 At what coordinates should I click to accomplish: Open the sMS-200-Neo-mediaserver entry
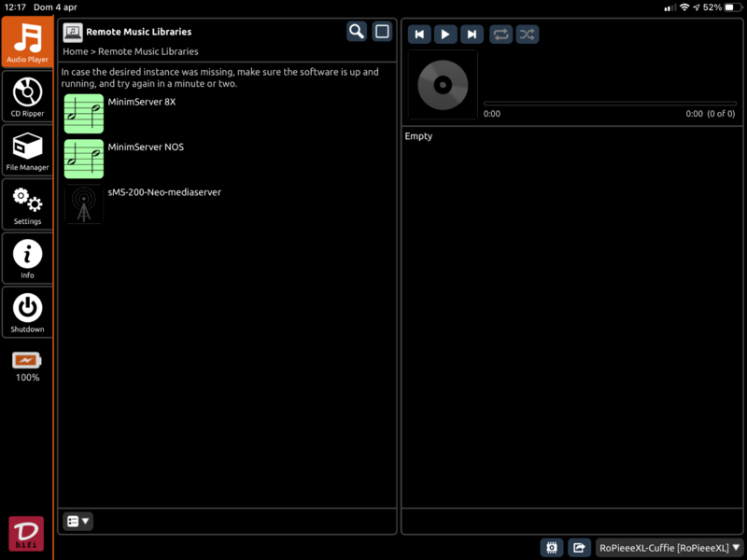(x=164, y=191)
